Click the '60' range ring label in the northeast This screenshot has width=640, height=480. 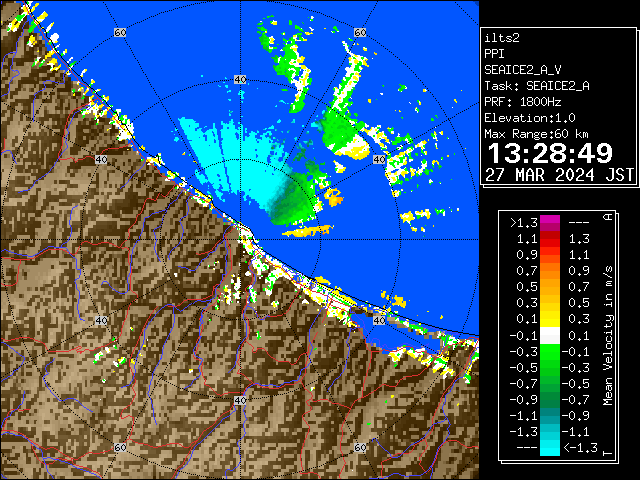360,32
